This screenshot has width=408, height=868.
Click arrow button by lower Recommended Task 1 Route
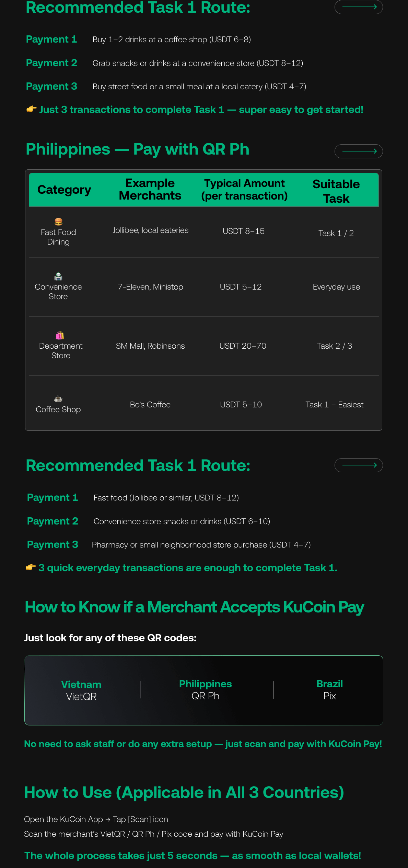coord(359,465)
